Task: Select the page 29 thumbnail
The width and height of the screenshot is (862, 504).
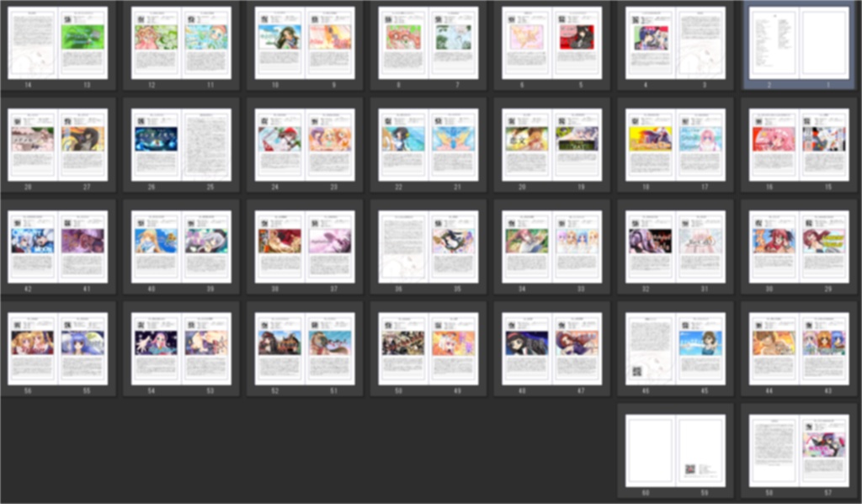Action: (x=824, y=247)
